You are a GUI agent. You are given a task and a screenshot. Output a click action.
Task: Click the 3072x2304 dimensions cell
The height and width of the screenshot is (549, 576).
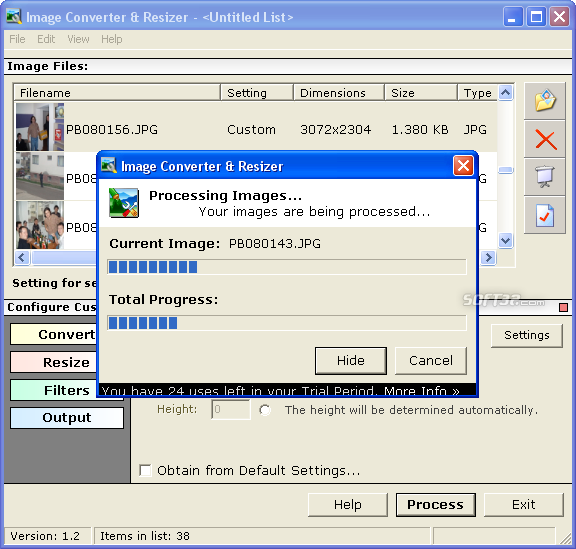pyautogui.click(x=335, y=129)
